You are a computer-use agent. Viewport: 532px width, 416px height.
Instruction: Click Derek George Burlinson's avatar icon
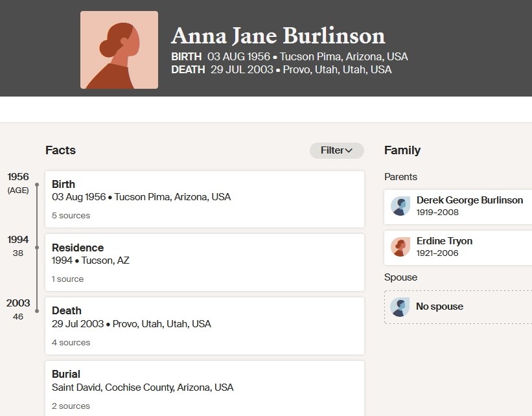coord(400,207)
